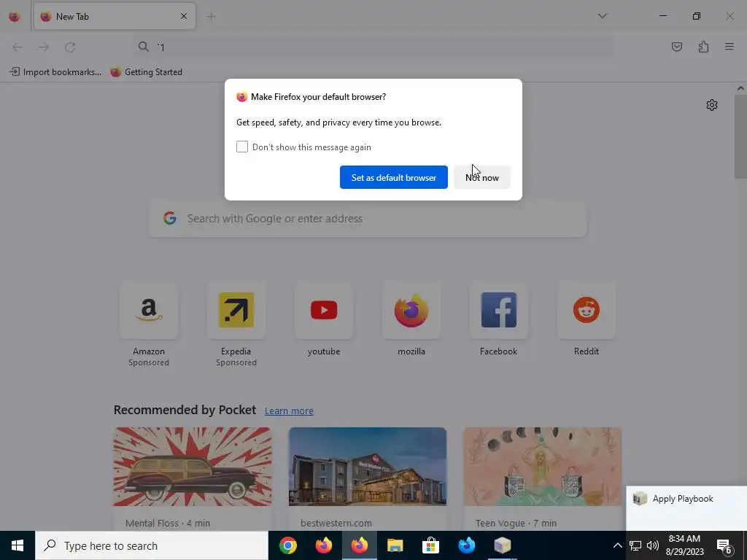This screenshot has height=560, width=747.
Task: Expand the list all tabs chevron
Action: 602,16
